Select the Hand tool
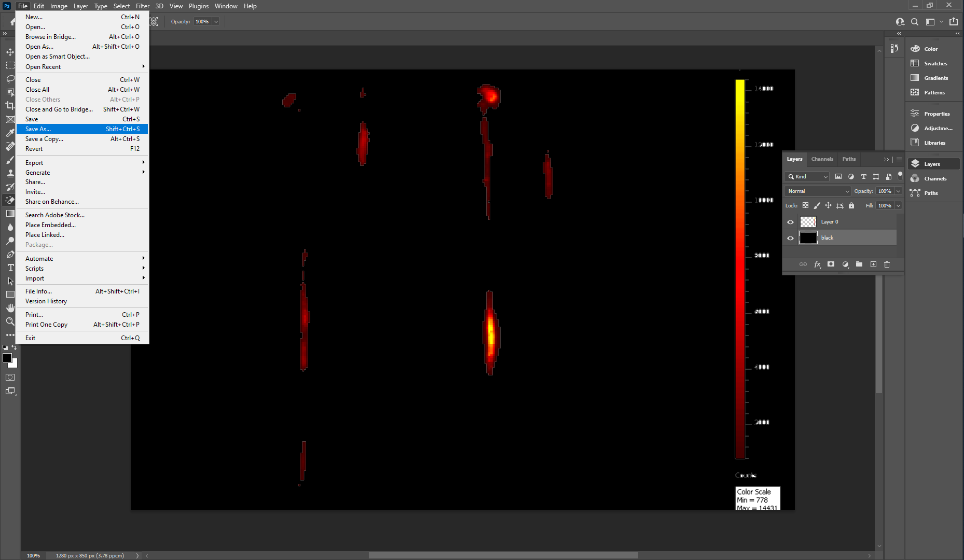Viewport: 964px width, 560px height. click(10, 308)
